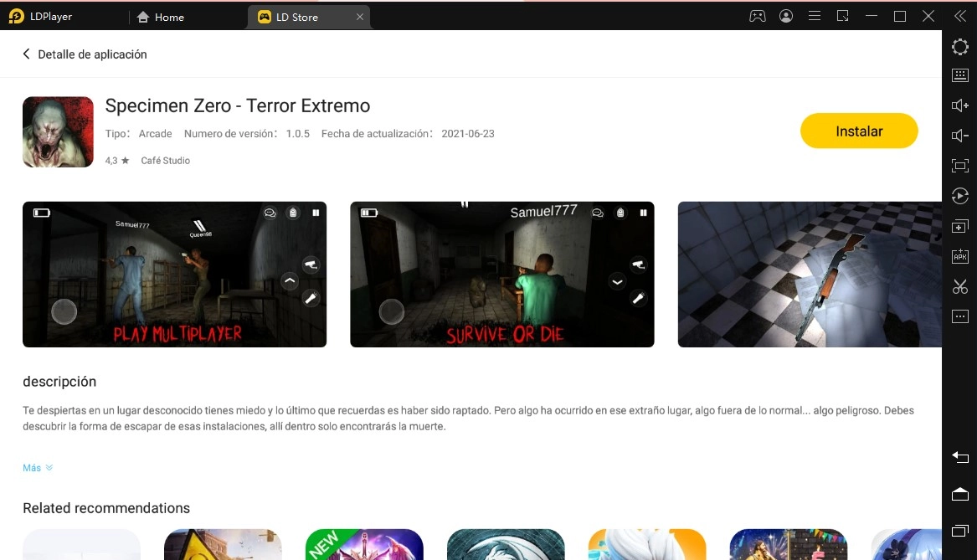
Task: Click version number 1.0.5
Action: [x=298, y=133]
